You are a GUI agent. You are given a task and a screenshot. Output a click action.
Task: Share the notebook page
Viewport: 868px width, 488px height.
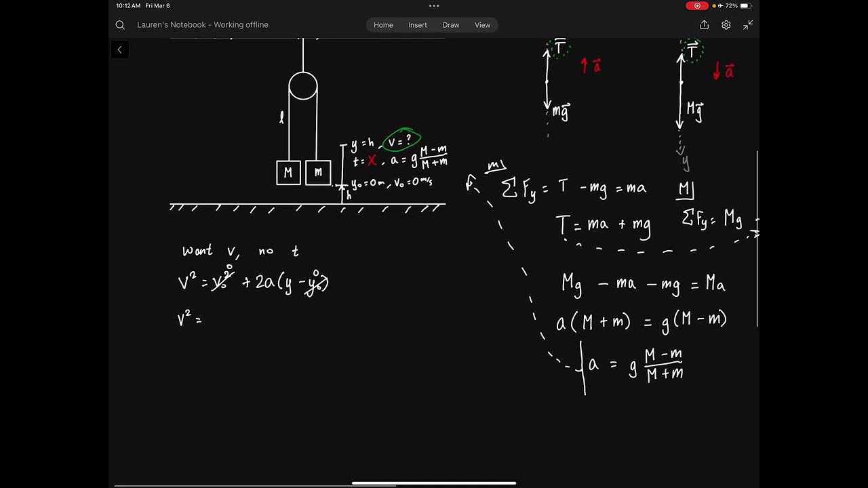click(x=704, y=25)
